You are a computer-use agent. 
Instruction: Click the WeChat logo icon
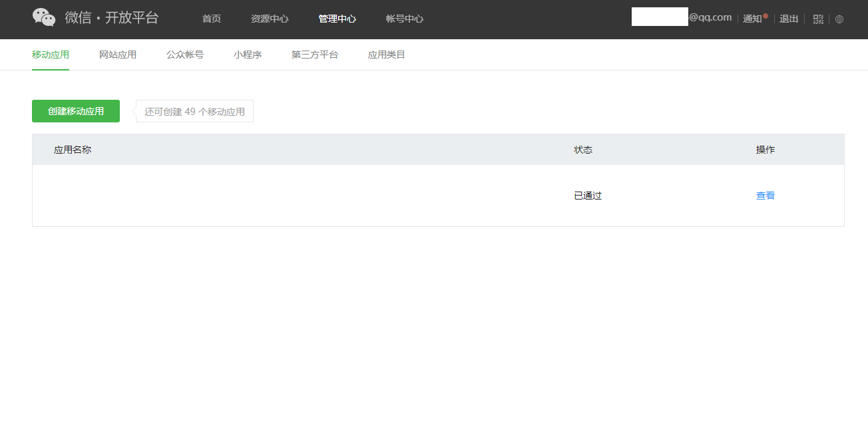pyautogui.click(x=44, y=18)
